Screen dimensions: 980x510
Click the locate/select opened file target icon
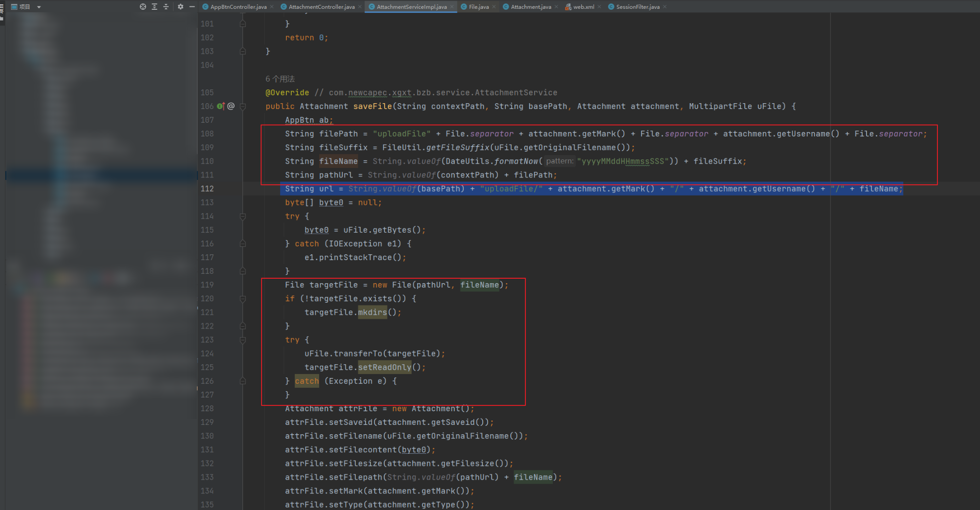point(143,7)
